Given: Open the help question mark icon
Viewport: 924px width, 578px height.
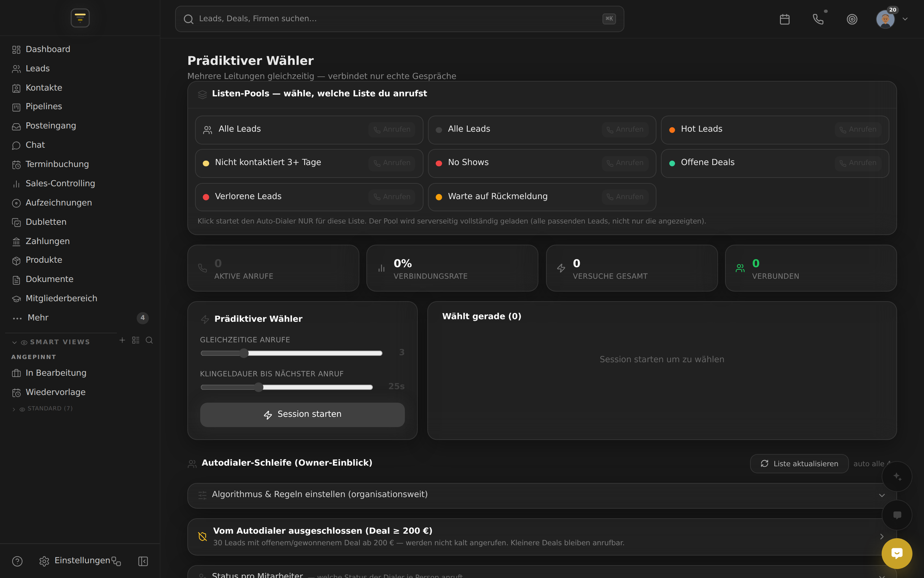Looking at the screenshot, I should 17,561.
